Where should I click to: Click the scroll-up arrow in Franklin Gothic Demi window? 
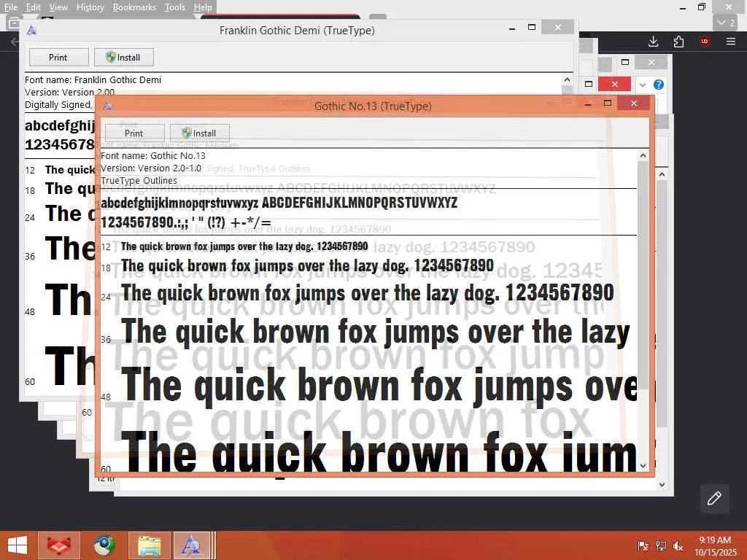coord(567,79)
